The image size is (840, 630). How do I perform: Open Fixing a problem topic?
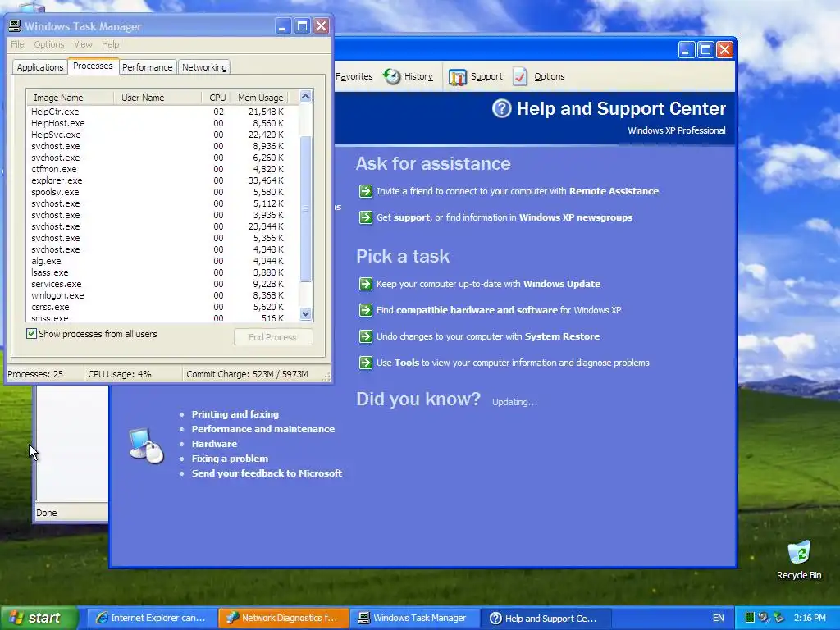(x=230, y=459)
